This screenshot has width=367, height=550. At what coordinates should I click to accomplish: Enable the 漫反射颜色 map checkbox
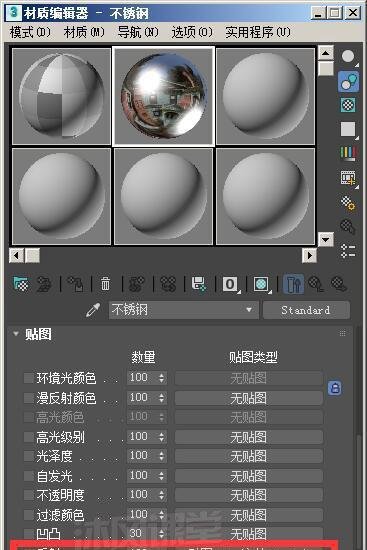(x=28, y=398)
